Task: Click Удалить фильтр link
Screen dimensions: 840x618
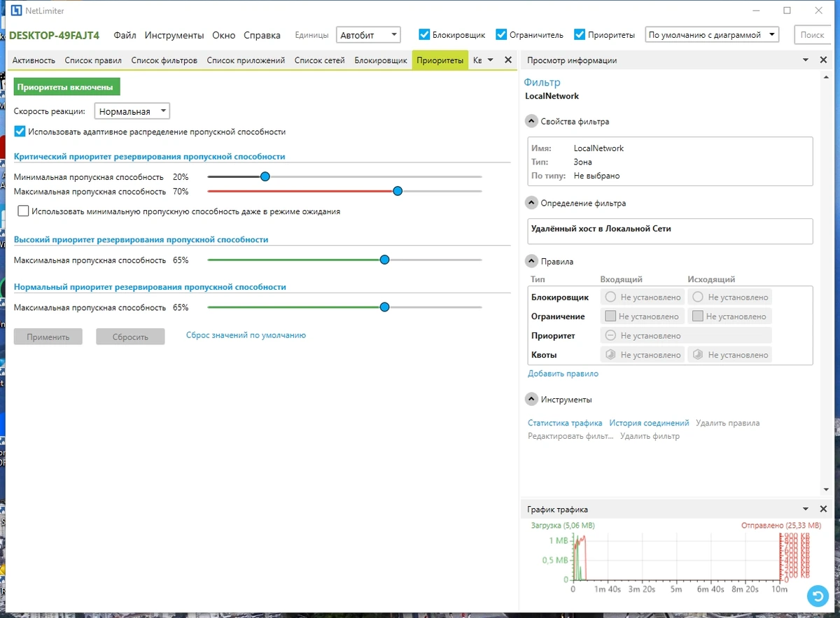Action: tap(650, 436)
